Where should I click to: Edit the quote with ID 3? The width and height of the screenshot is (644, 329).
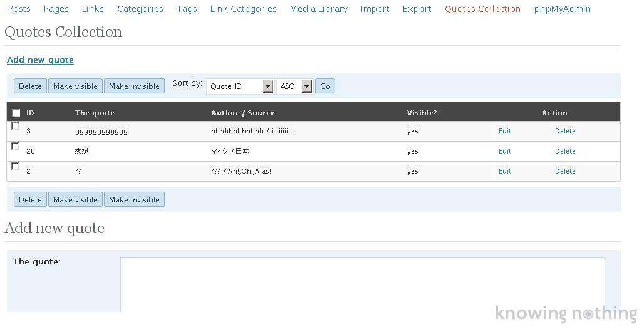point(505,131)
